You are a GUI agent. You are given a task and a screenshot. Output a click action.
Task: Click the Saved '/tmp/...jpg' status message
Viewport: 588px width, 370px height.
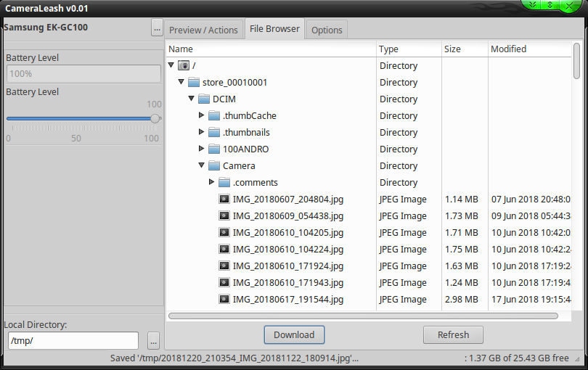pyautogui.click(x=234, y=358)
